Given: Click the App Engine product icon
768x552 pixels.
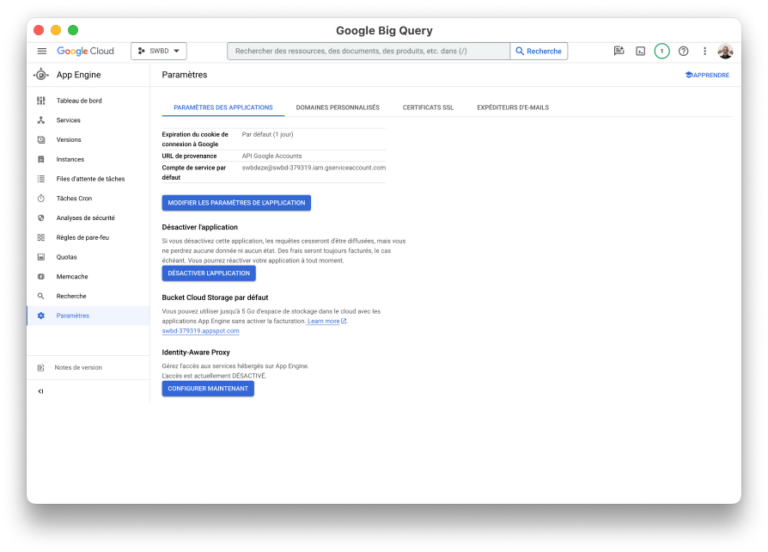Looking at the screenshot, I should coord(41,75).
